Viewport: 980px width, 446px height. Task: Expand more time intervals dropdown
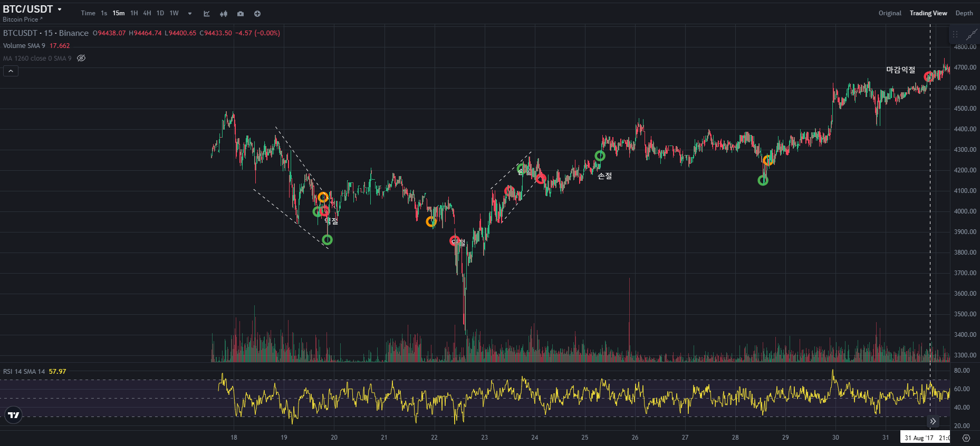[x=190, y=14]
